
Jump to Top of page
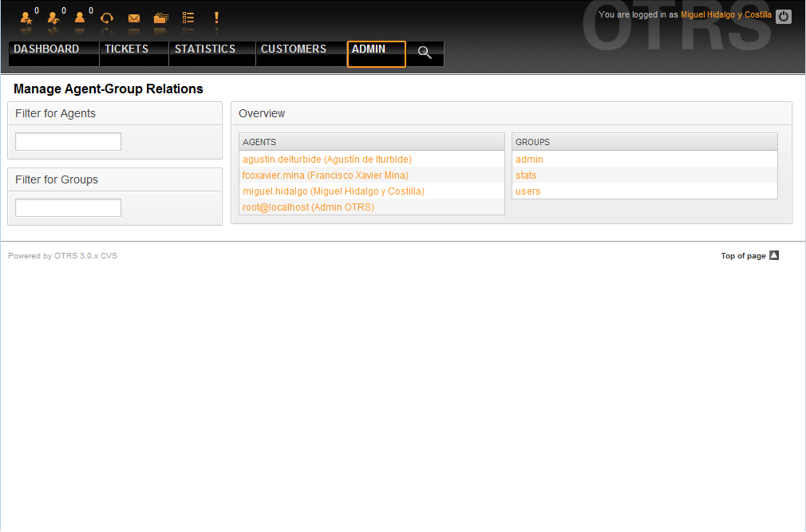749,256
